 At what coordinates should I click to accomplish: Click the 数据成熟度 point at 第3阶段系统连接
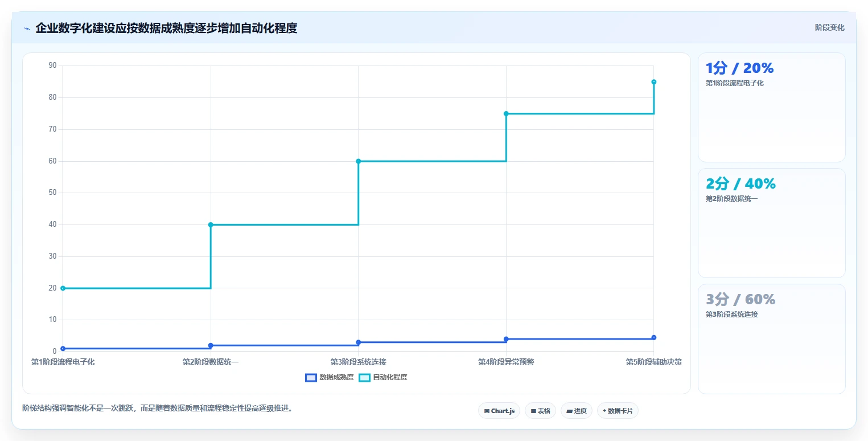tap(359, 342)
